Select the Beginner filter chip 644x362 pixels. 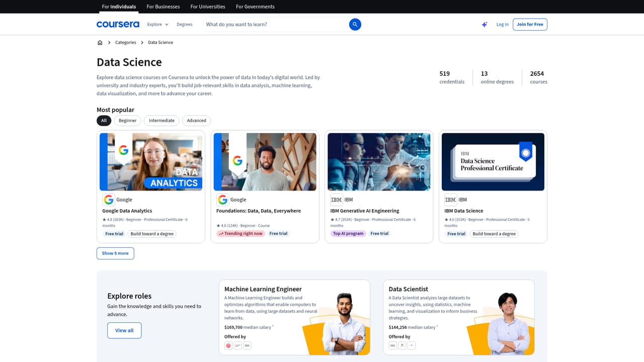128,121
